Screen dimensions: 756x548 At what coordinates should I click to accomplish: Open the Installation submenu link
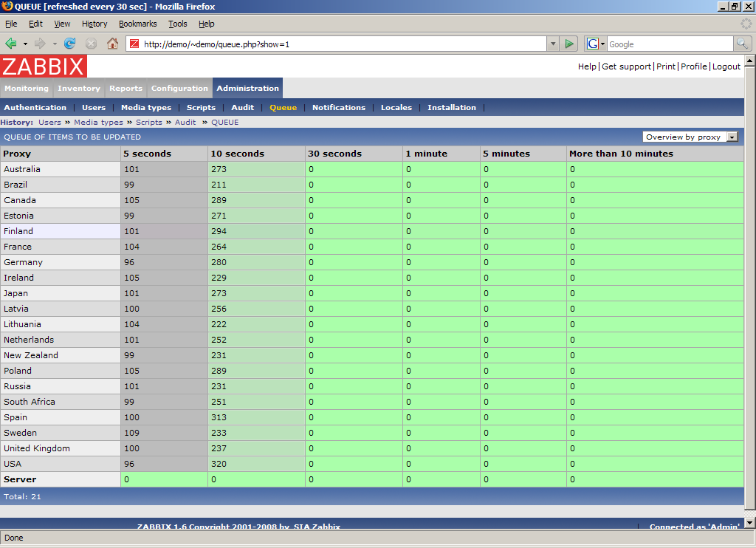point(452,108)
